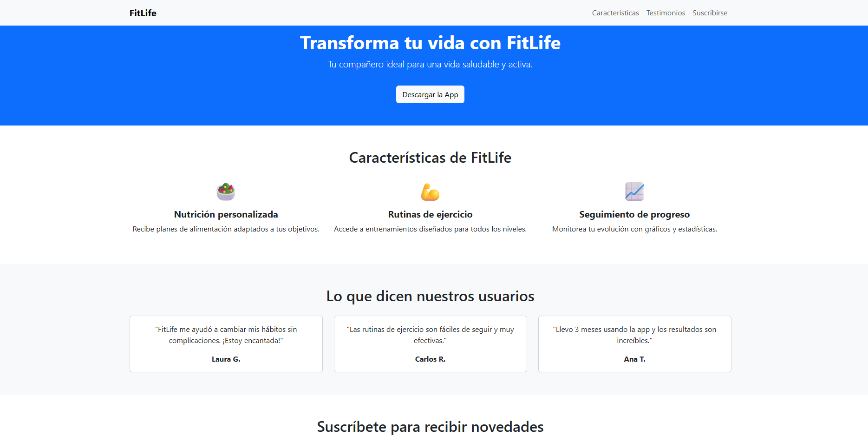Click the Transforma tu vida hero title
This screenshot has height=443, width=868.
pos(430,43)
